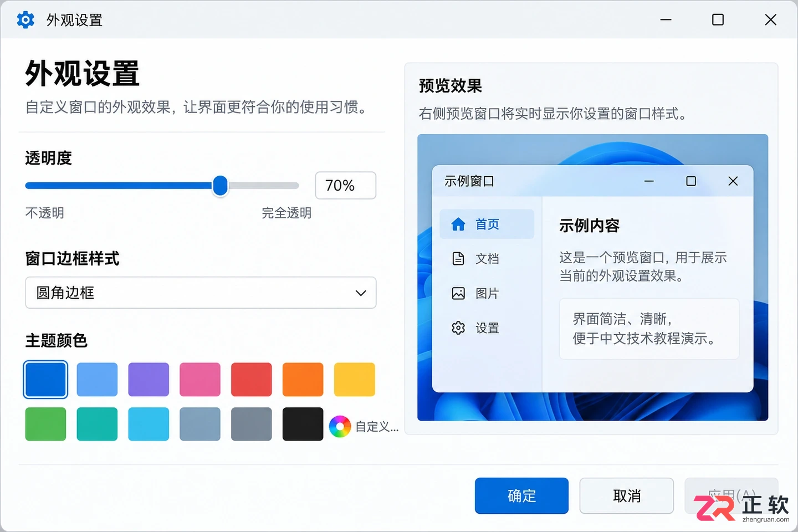The height and width of the screenshot is (532, 798).
Task: Click 自定义... custom color label
Action: tap(377, 427)
